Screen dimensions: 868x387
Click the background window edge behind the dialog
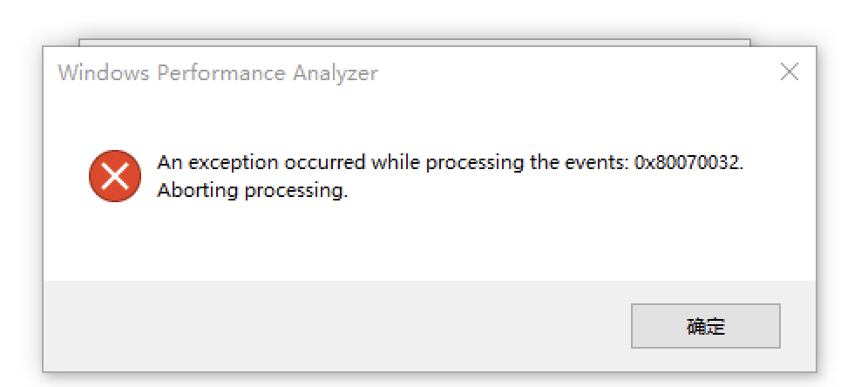(x=436, y=41)
